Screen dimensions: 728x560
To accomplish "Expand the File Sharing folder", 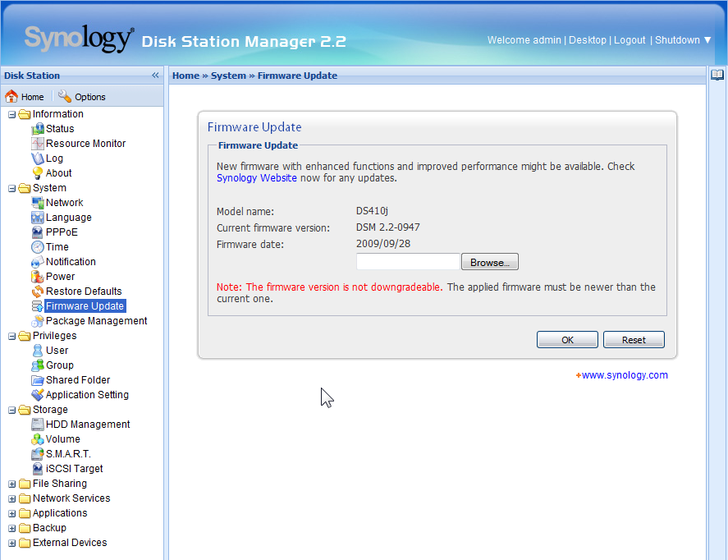I will 12,484.
